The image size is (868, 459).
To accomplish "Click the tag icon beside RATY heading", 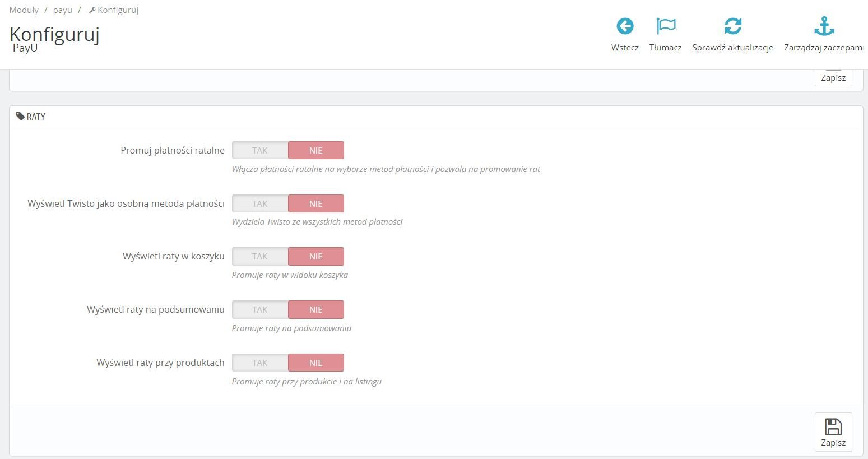I will [x=20, y=117].
